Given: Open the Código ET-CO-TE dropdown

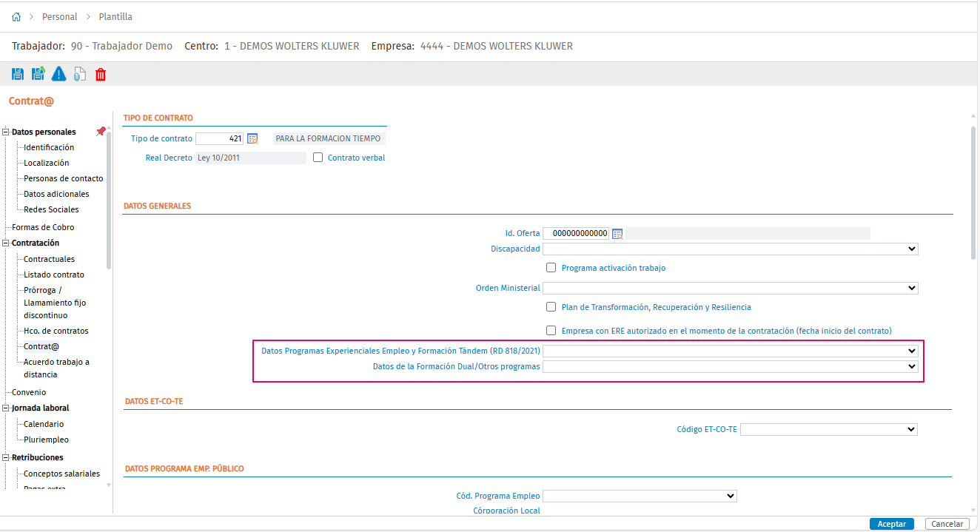Looking at the screenshot, I should pyautogui.click(x=829, y=429).
